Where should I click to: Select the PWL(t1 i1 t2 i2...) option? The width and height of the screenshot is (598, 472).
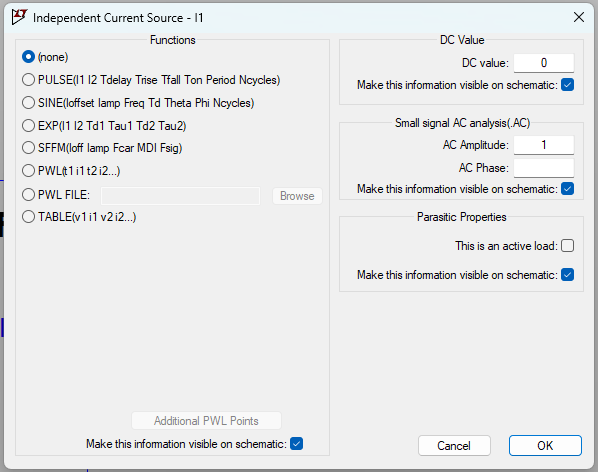[28, 171]
